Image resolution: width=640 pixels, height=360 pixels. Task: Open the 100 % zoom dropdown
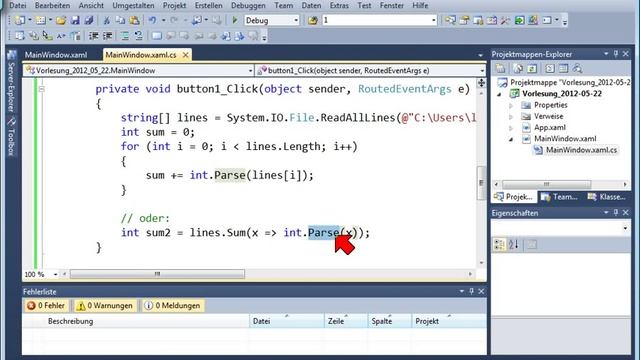tap(55, 274)
